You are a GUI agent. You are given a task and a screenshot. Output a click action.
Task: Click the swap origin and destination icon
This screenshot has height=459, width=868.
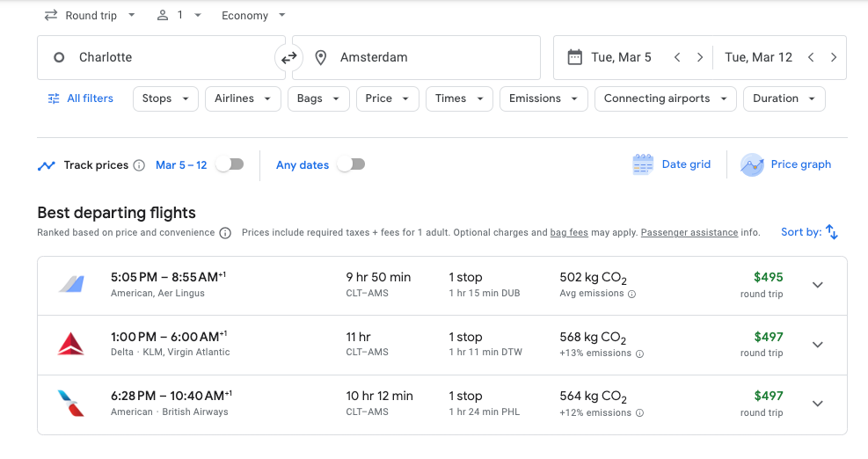[288, 58]
